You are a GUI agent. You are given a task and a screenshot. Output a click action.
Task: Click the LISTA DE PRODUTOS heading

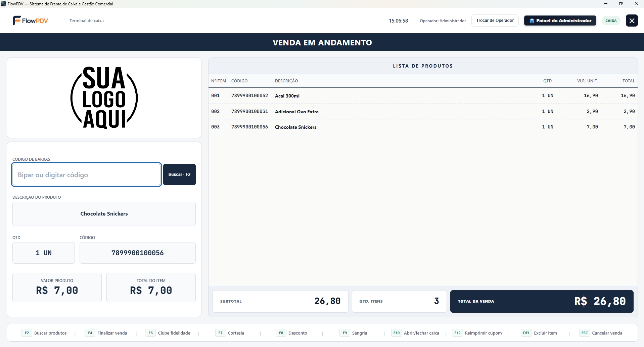click(x=423, y=66)
